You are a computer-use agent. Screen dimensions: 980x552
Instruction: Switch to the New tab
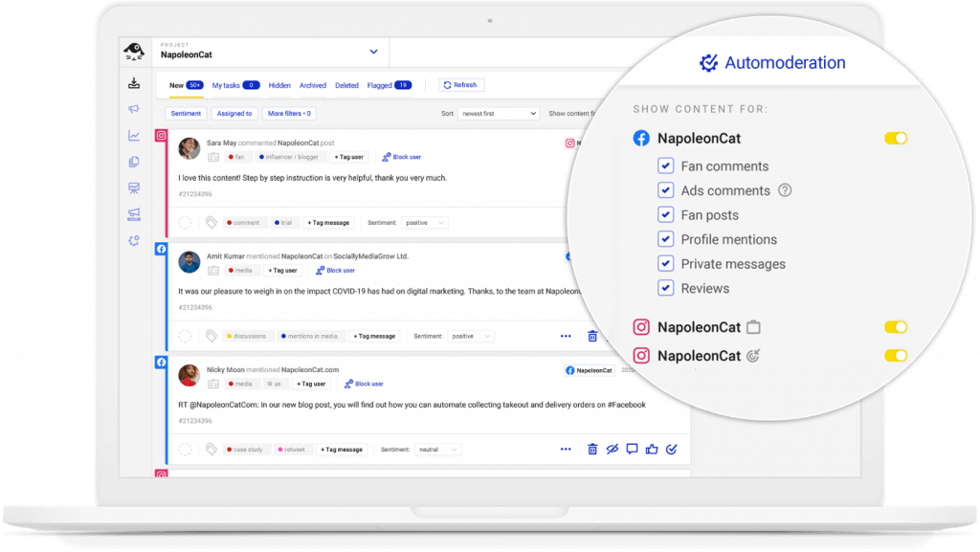point(187,85)
